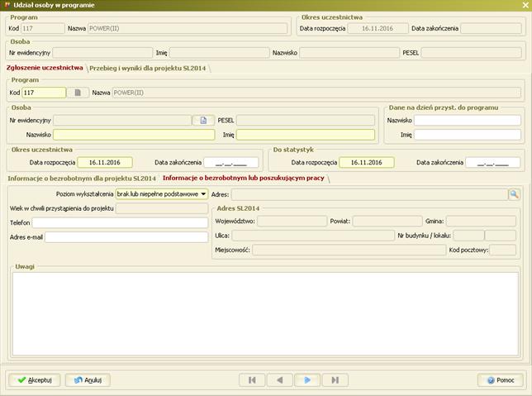Click the Ulica field
The width and height of the screenshot is (532, 396).
313,236
